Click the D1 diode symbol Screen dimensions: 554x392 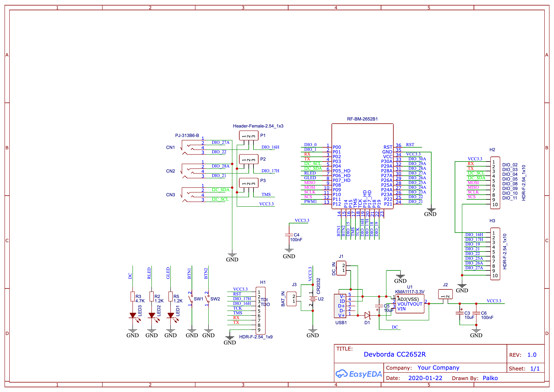click(x=367, y=315)
